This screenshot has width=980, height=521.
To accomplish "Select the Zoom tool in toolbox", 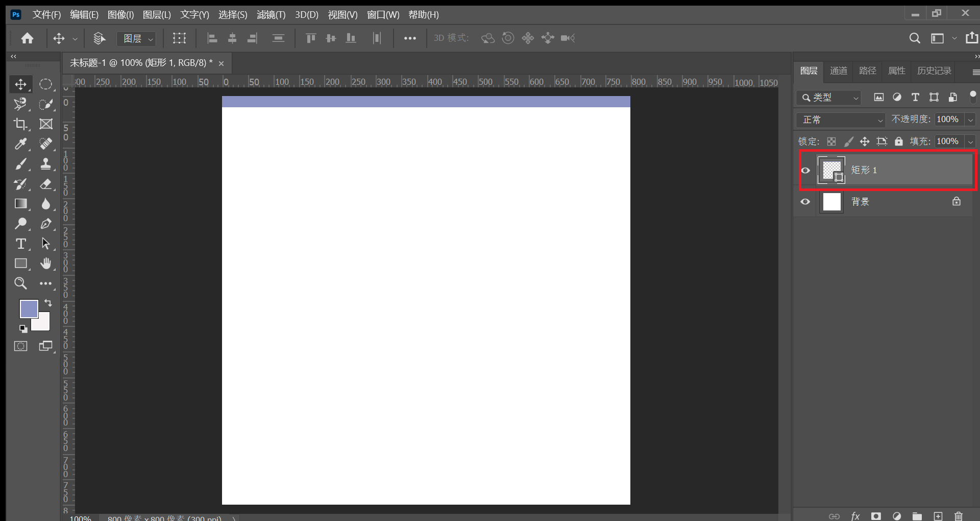I will click(x=20, y=283).
